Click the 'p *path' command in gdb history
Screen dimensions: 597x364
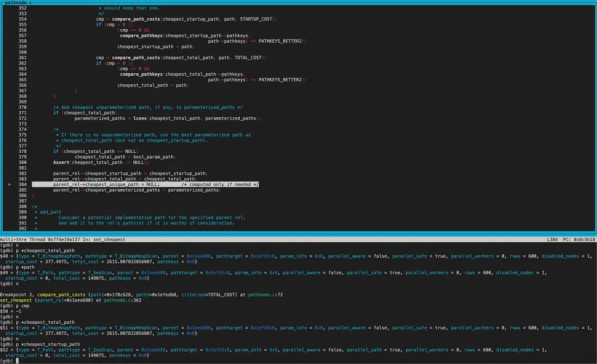[28, 267]
